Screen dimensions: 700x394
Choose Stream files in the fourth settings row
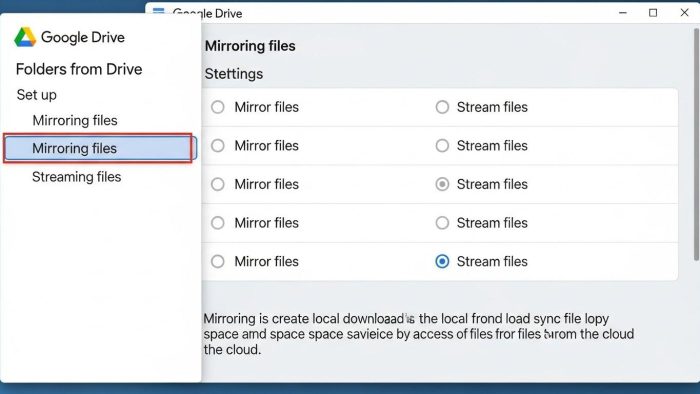[442, 223]
